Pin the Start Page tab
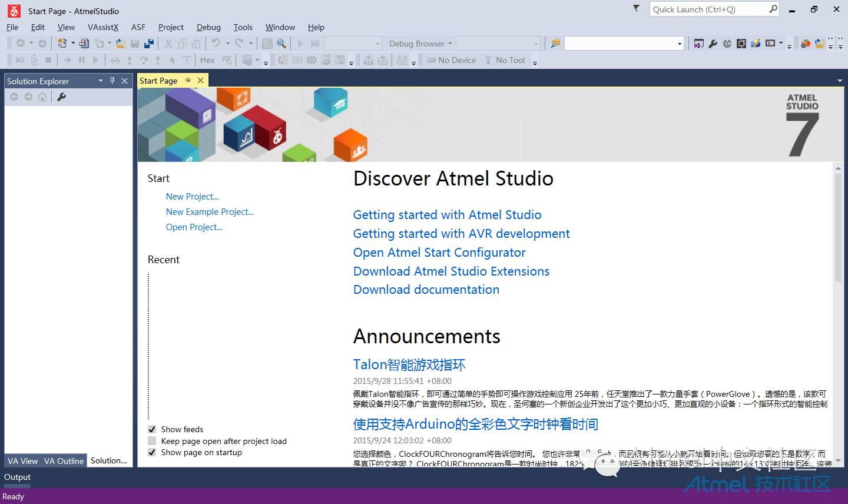Viewport: 848px width, 504px height. click(x=188, y=80)
